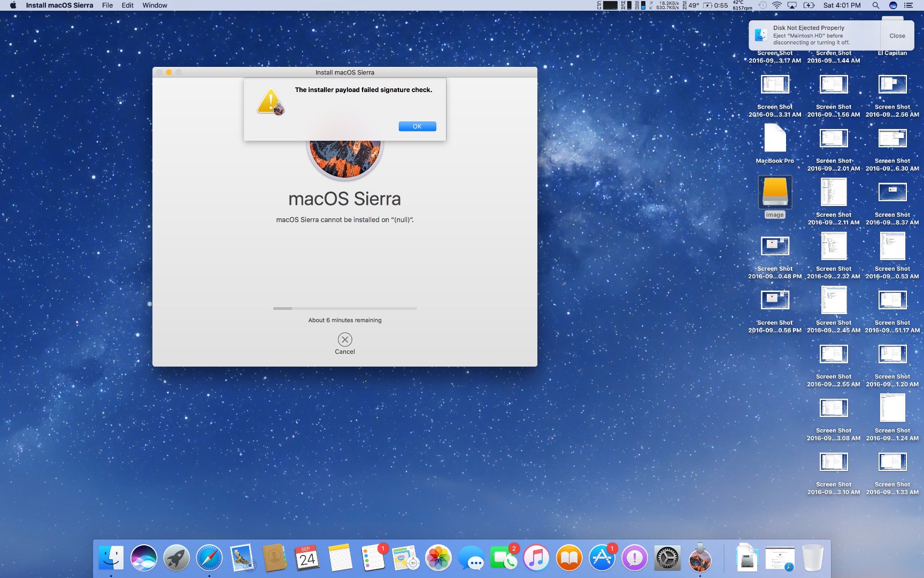The image size is (924, 578).
Task: Launch Siri from the dock
Action: [x=144, y=559]
